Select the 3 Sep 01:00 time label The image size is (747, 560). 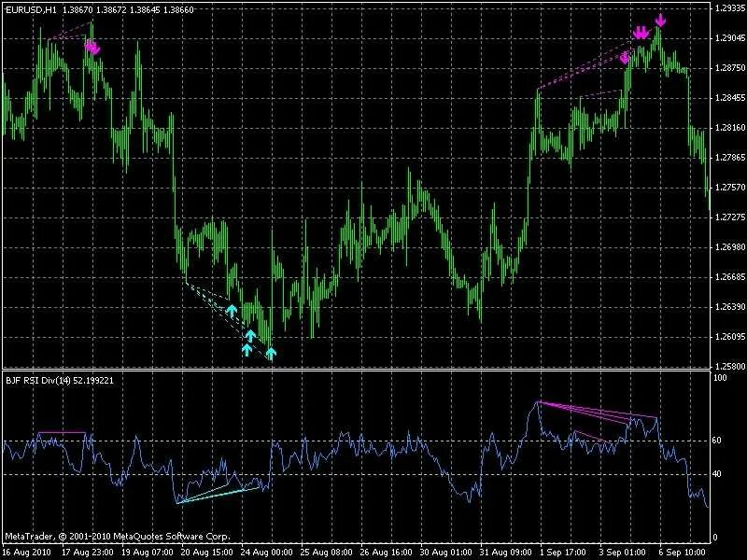click(623, 553)
